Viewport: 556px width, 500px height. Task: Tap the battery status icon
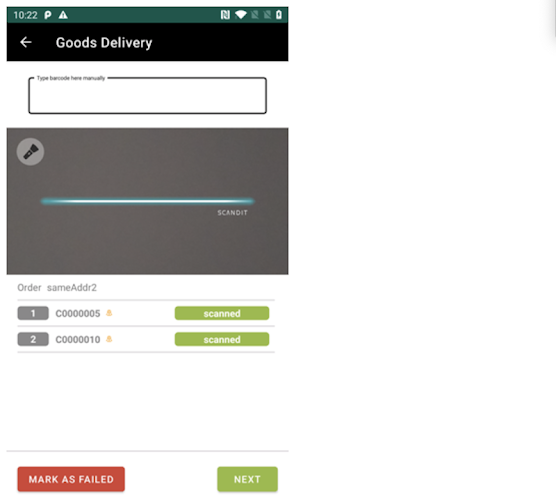click(x=279, y=15)
